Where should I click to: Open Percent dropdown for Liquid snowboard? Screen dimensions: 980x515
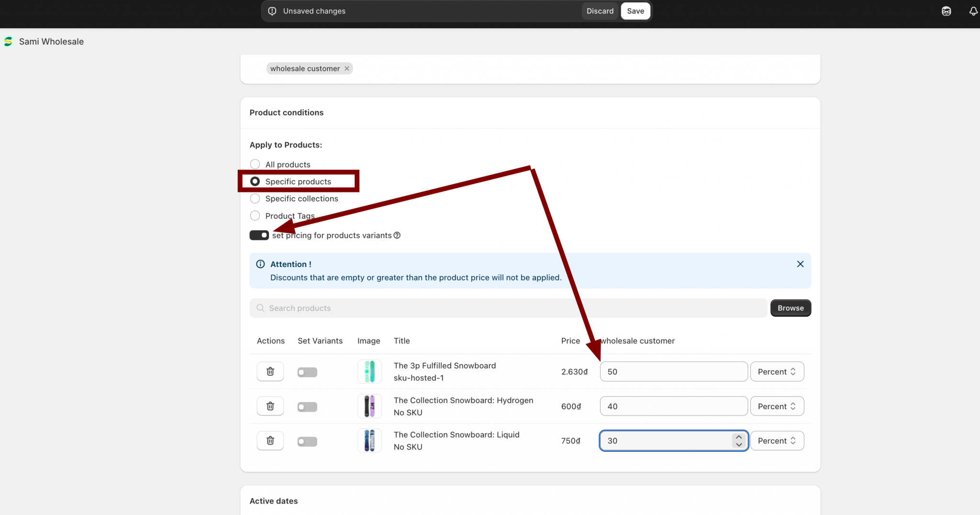click(777, 440)
